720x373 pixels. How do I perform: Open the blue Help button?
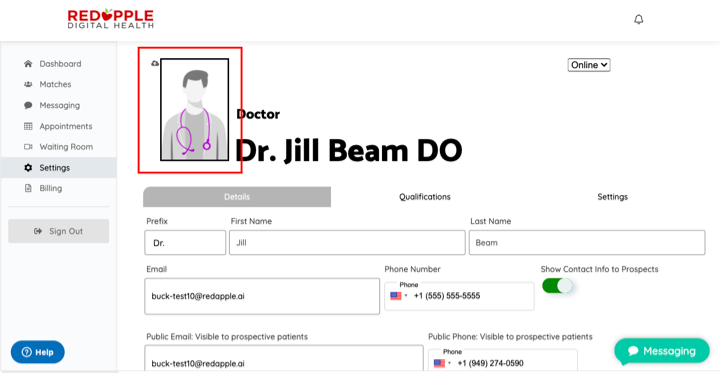tap(38, 352)
